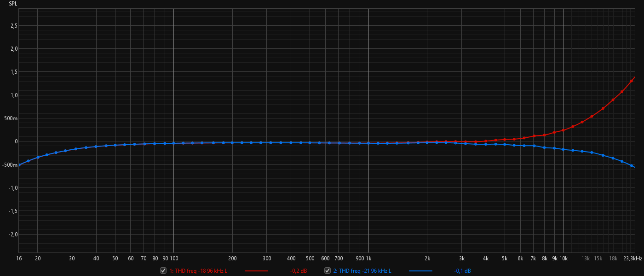Click the 1,5 SPL axis tick label
Screen dimensions: 644x276
coord(14,72)
